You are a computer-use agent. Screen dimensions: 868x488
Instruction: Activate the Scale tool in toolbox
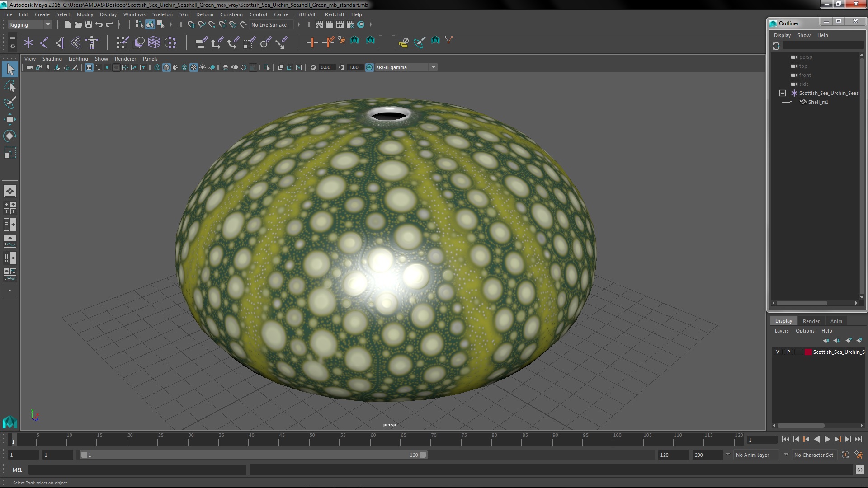[x=10, y=153]
